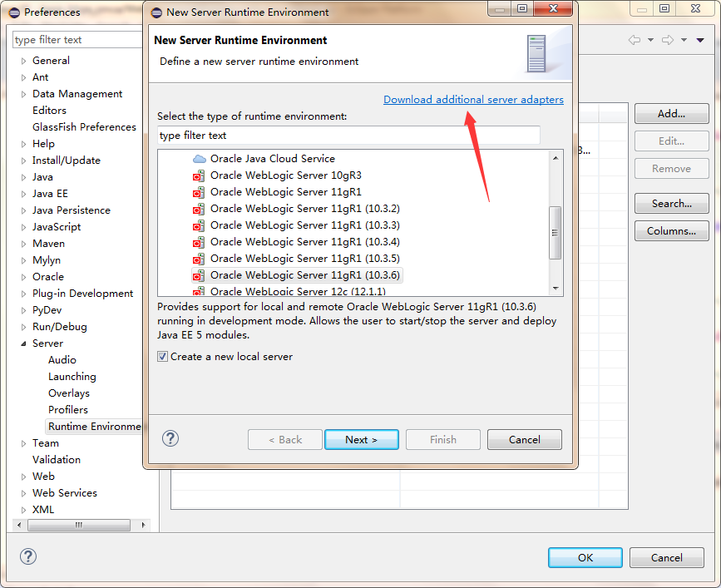Expand the Team preferences node
The image size is (721, 588).
pos(24,443)
